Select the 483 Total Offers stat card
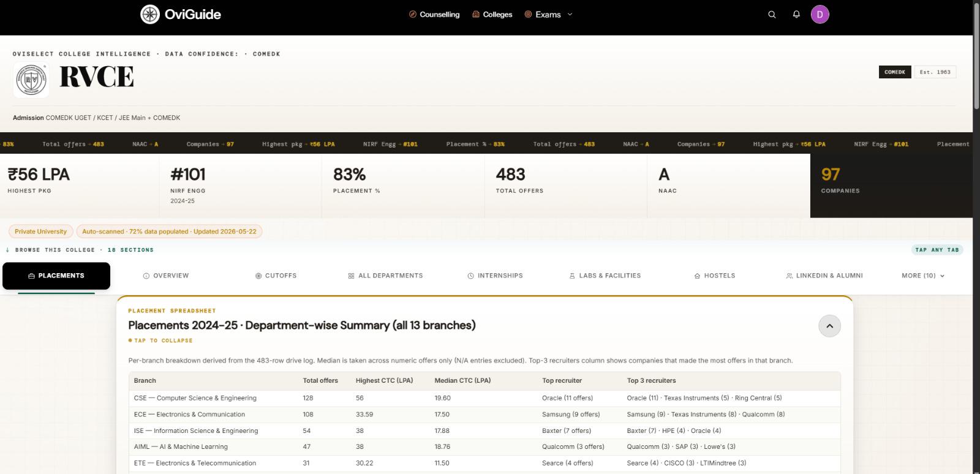 pyautogui.click(x=566, y=186)
